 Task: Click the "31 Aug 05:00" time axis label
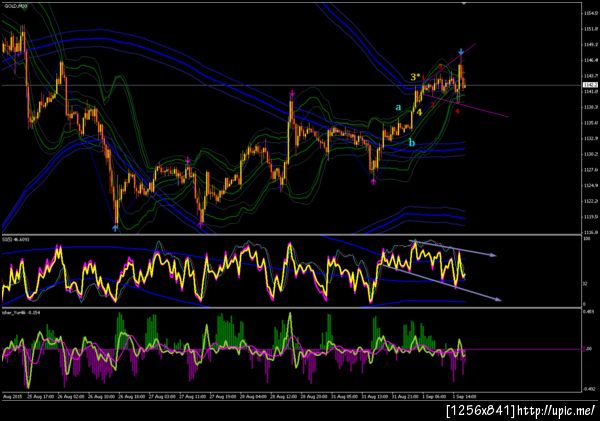coord(344,397)
